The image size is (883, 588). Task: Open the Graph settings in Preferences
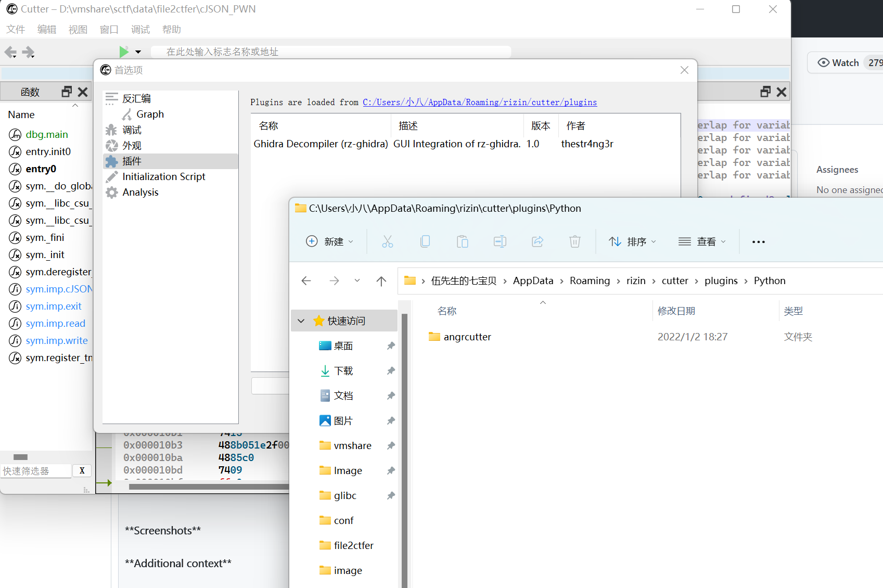coord(149,114)
